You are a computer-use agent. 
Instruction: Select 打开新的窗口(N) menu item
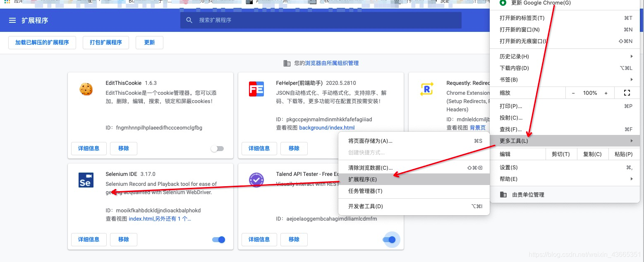(565, 29)
